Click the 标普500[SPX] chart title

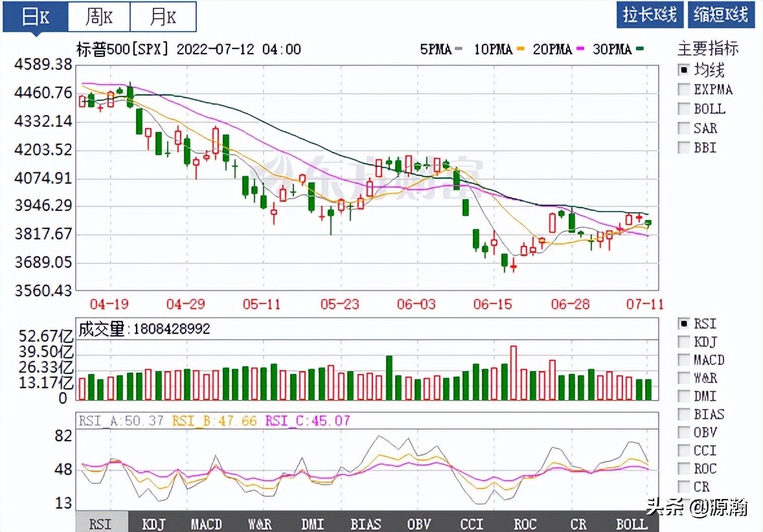pyautogui.click(x=122, y=49)
